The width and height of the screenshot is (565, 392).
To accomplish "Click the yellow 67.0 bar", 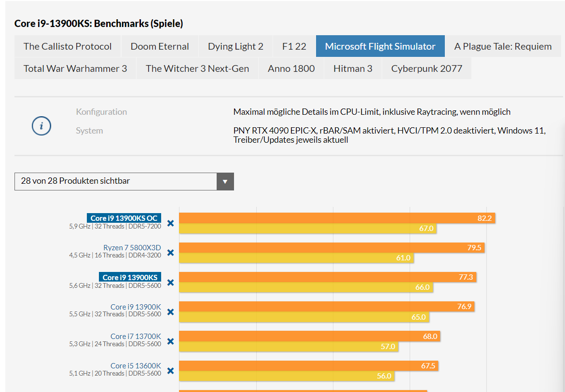I will (308, 228).
